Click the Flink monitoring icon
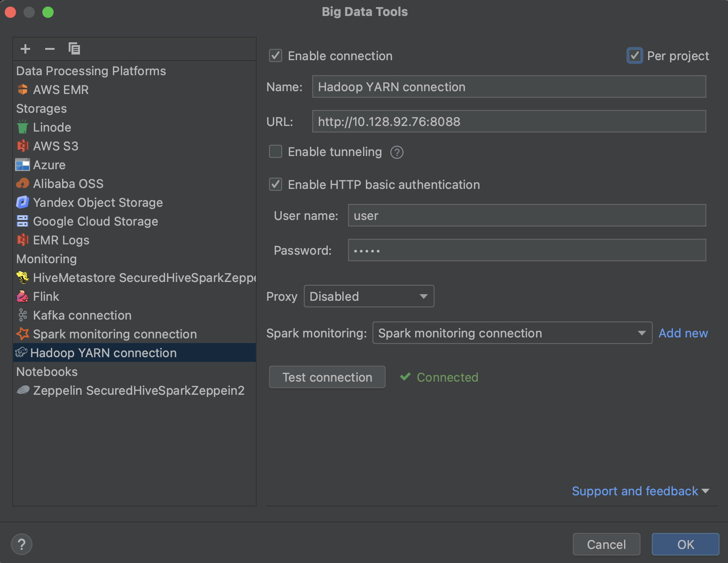The height and width of the screenshot is (563, 728). [22, 296]
